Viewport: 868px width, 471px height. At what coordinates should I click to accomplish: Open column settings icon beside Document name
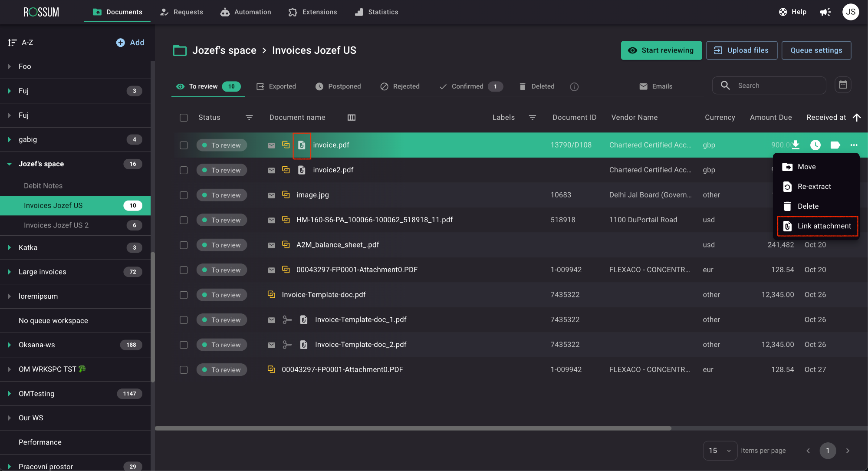click(351, 118)
